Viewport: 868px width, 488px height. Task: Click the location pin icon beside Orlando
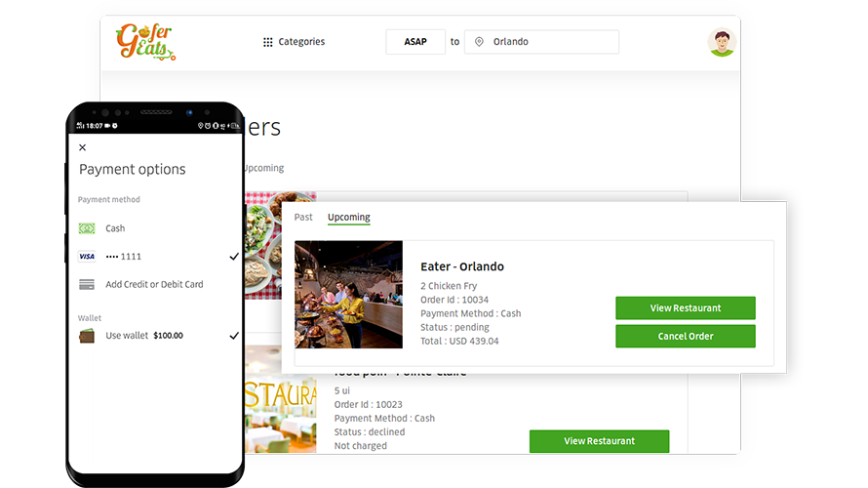coord(480,42)
